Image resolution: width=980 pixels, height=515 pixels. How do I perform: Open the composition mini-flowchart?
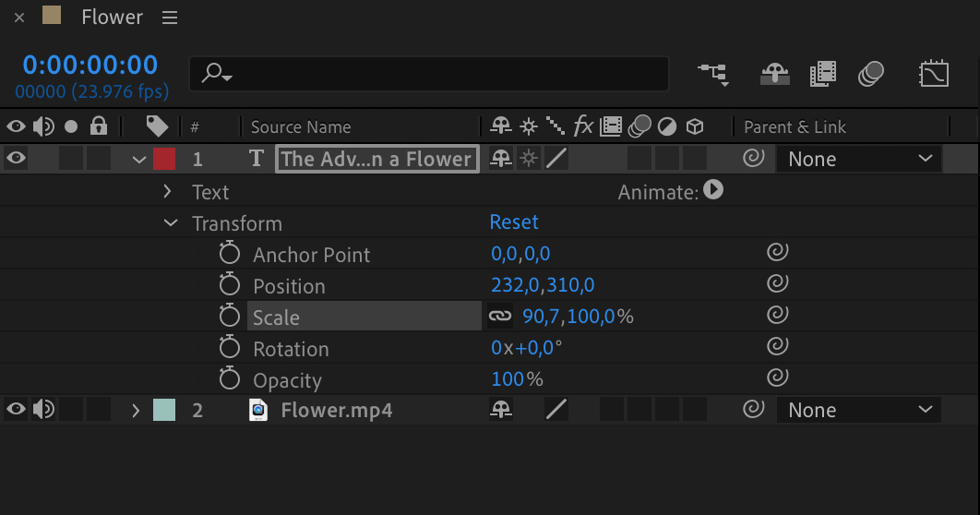[x=713, y=74]
